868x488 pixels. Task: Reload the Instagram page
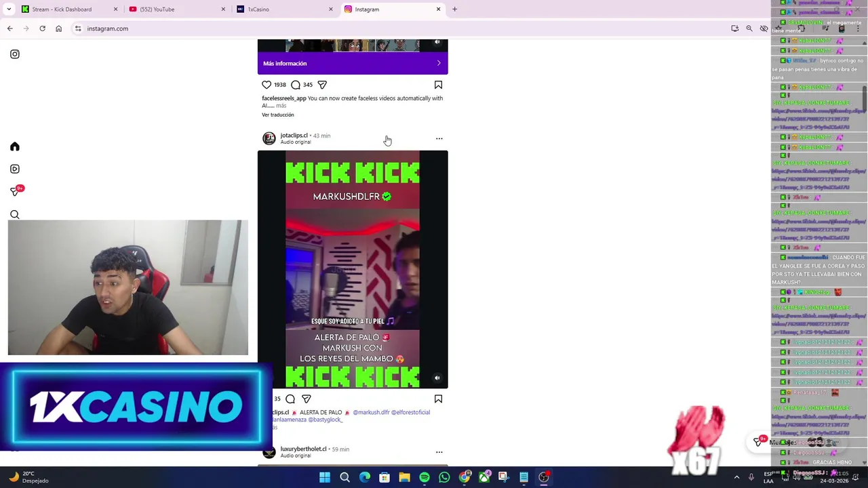pos(42,28)
